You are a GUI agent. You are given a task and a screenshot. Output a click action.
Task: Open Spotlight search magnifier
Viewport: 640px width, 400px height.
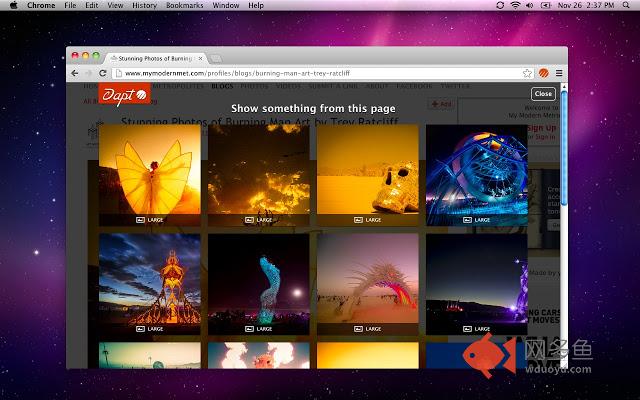click(x=626, y=5)
